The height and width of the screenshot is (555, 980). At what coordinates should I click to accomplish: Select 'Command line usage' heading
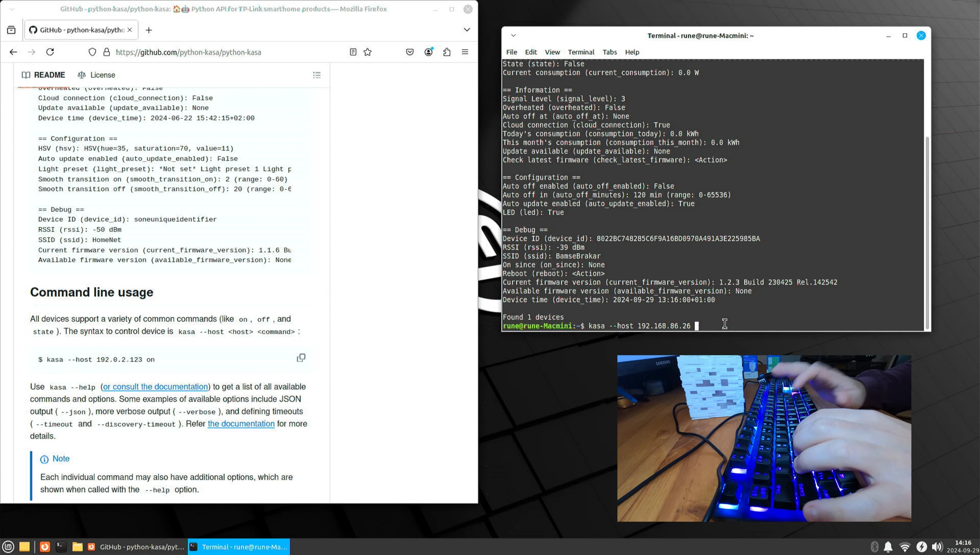(92, 292)
